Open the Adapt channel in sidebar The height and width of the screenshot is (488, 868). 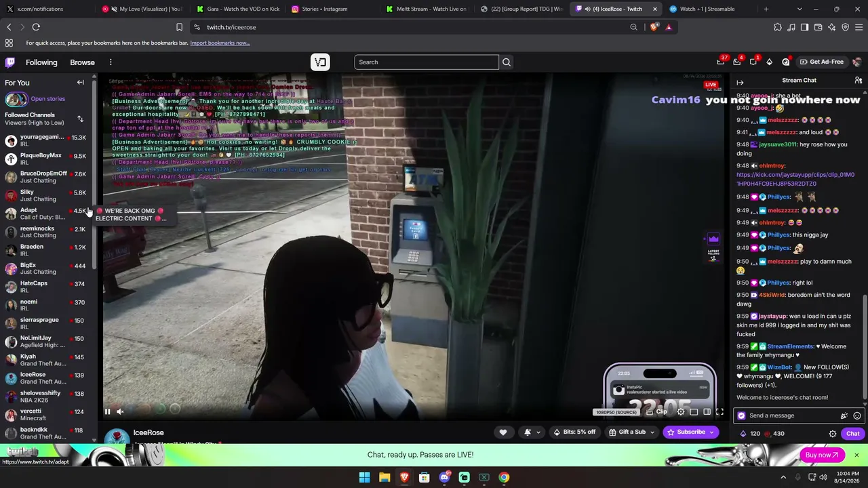tap(46, 214)
